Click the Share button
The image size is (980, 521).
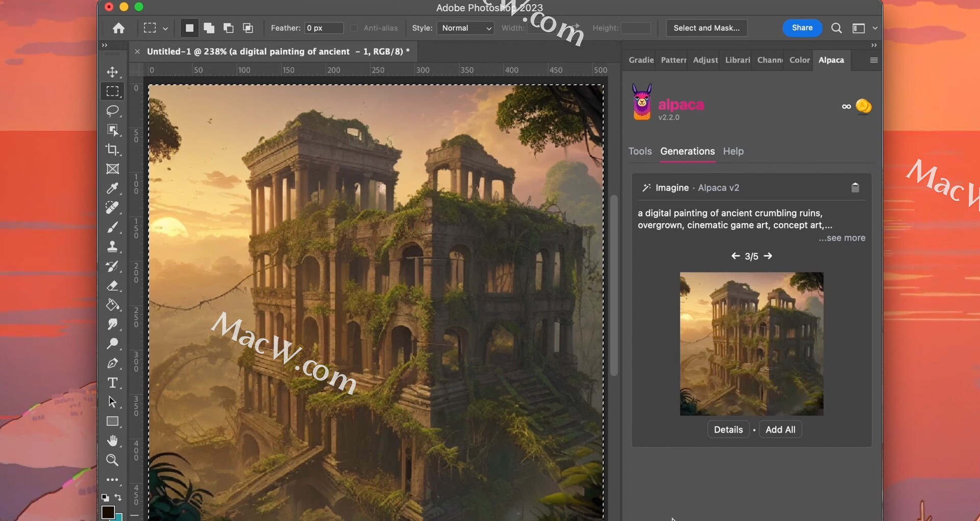(x=802, y=28)
